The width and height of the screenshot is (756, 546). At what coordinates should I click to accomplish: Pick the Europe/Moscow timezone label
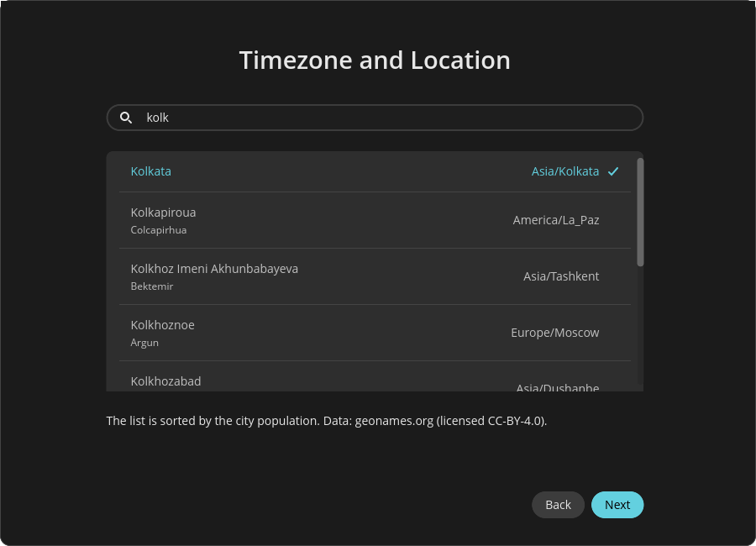(555, 333)
